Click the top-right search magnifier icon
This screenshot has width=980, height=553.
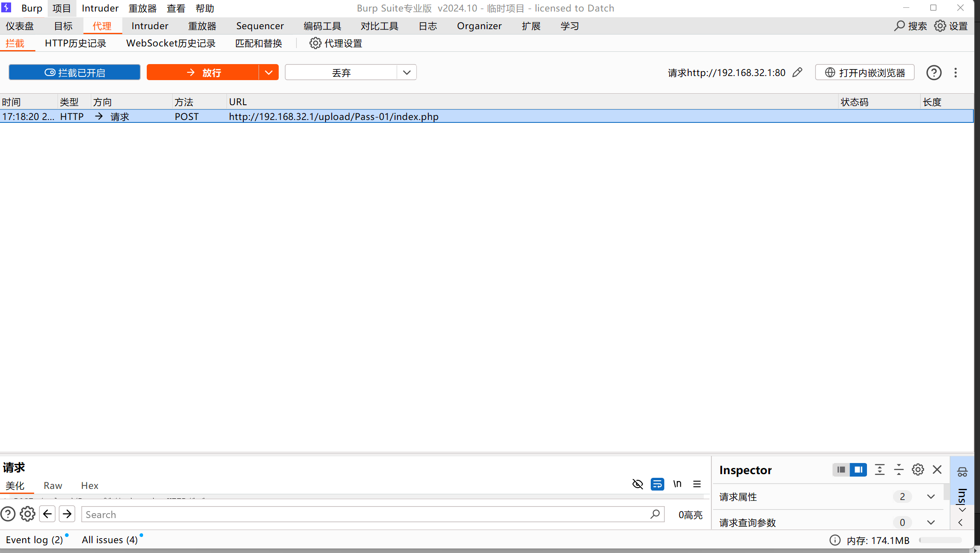pos(899,26)
